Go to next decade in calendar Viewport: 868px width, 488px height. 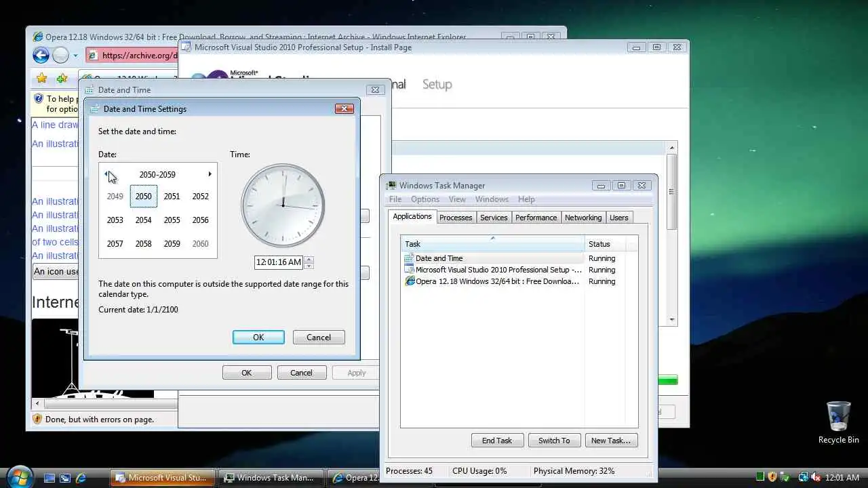point(210,174)
